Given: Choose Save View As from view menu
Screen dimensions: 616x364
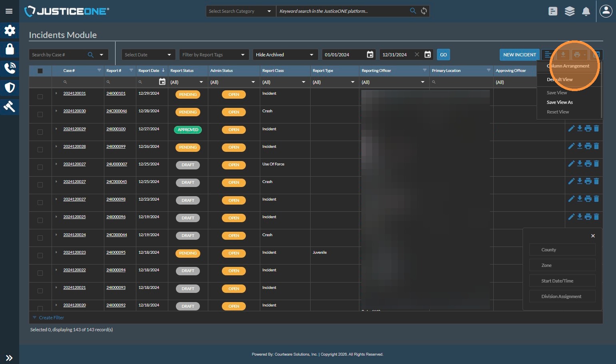Looking at the screenshot, I should pyautogui.click(x=560, y=102).
